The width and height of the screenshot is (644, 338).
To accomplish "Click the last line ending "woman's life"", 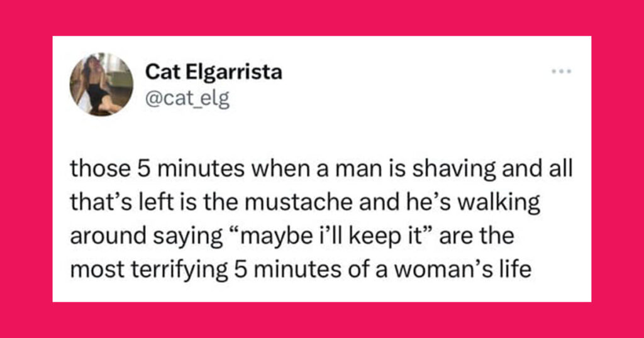I will coord(301,270).
